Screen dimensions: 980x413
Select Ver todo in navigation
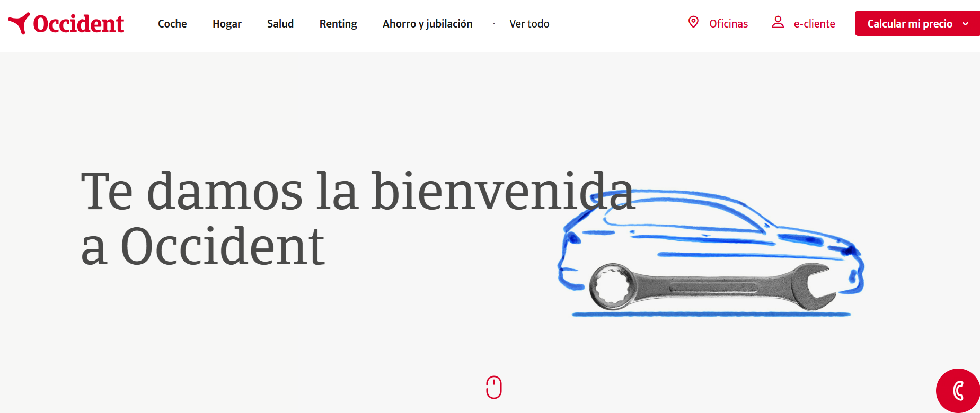529,24
